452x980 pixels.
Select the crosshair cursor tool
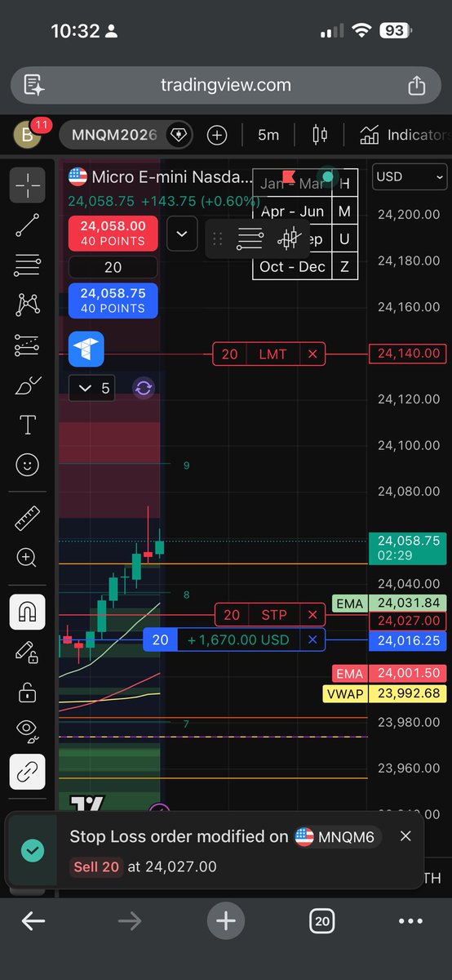[27, 185]
